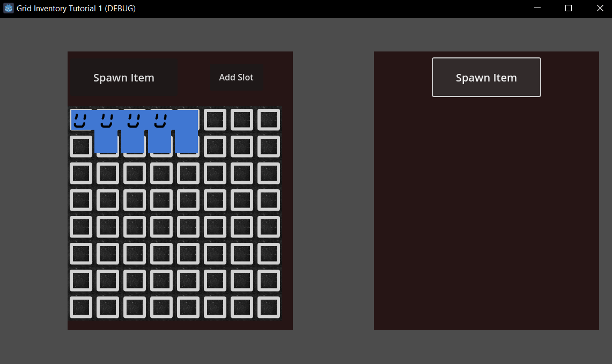This screenshot has height=364, width=612.
Task: Pick up the blue smiley-face item
Action: pos(134,131)
